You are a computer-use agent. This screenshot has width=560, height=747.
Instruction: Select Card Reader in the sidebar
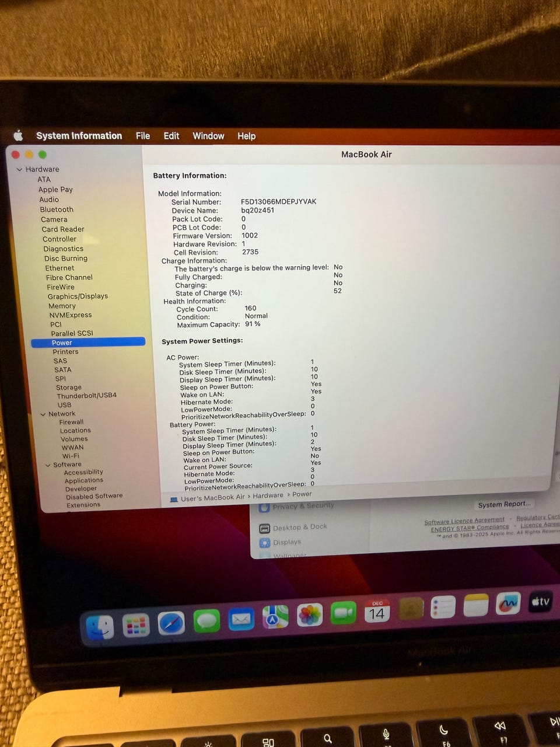pos(63,229)
